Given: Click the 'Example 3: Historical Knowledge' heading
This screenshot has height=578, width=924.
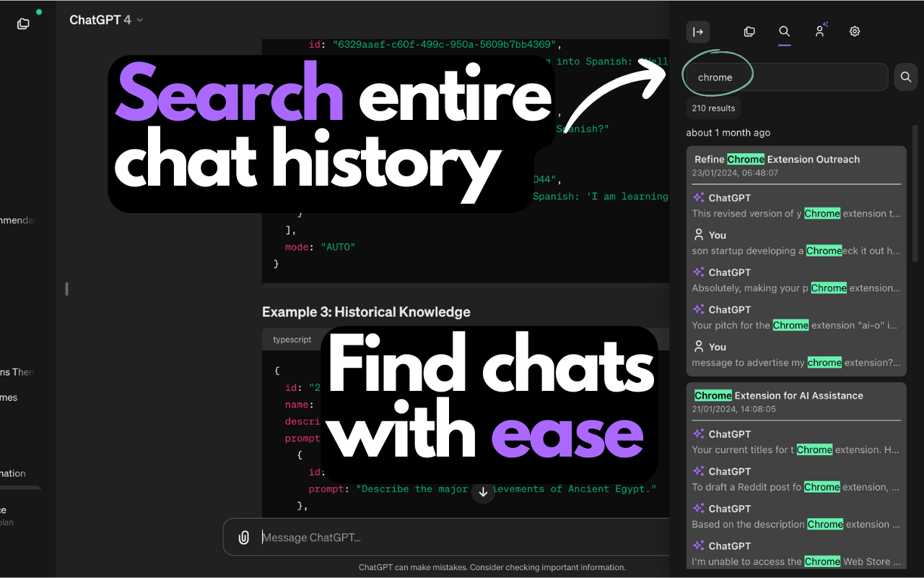Looking at the screenshot, I should (x=366, y=312).
